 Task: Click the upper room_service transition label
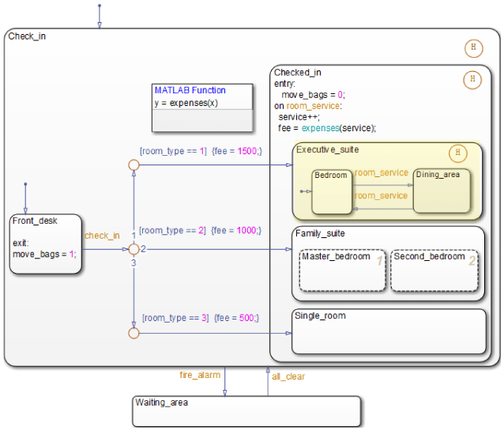[x=382, y=173]
